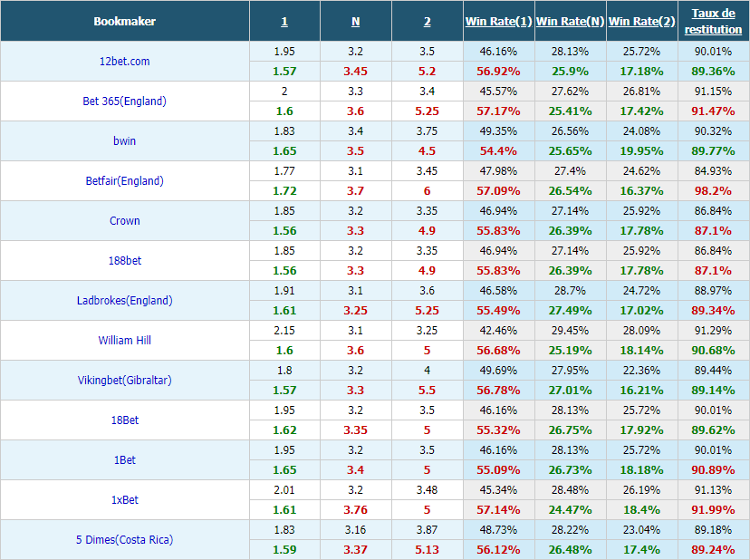This screenshot has height=560, width=750.
Task: Select 18Bet's current home odds 1.62
Action: pyautogui.click(x=284, y=430)
